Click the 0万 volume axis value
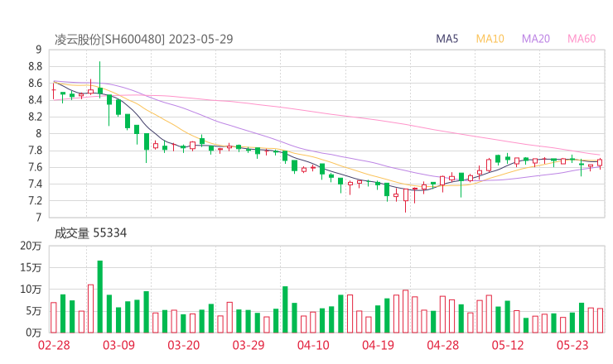The width and height of the screenshot is (613, 364). tap(34, 333)
